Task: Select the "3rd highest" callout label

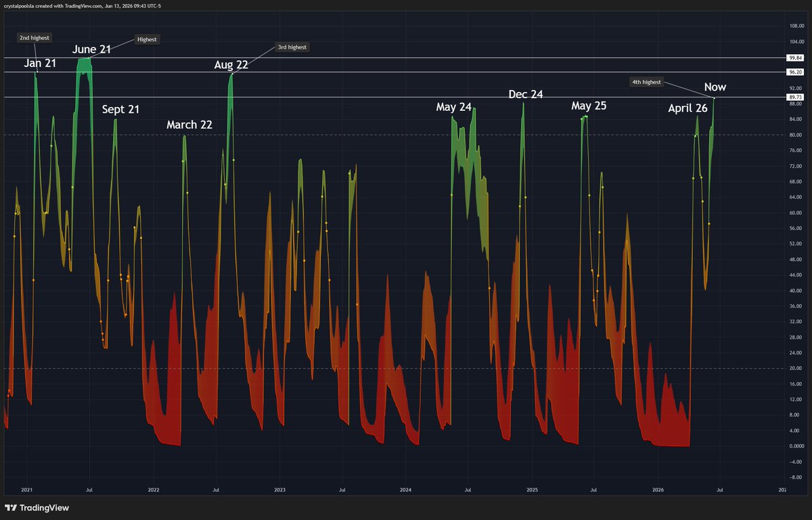Action: coord(292,47)
